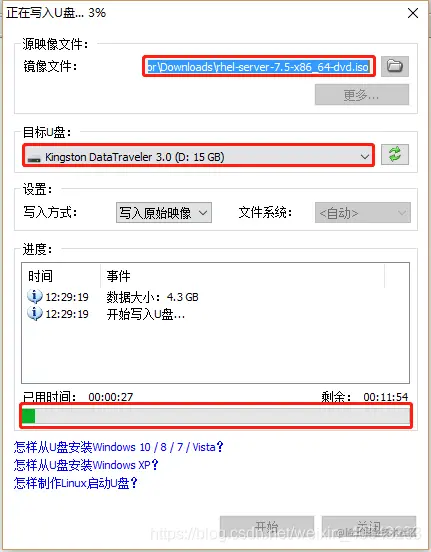This screenshot has width=431, height=552.
Task: Select the 数据大小: 4.3 GB log row
Action: click(x=216, y=297)
